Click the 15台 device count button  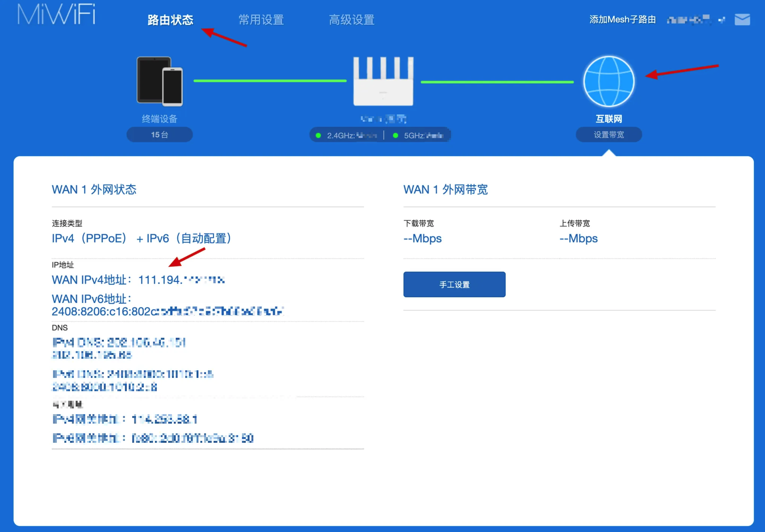(x=159, y=135)
